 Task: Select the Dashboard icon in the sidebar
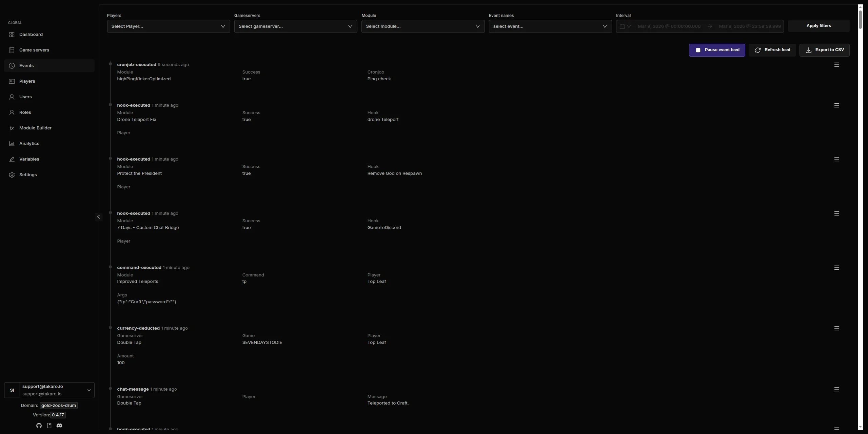point(12,34)
